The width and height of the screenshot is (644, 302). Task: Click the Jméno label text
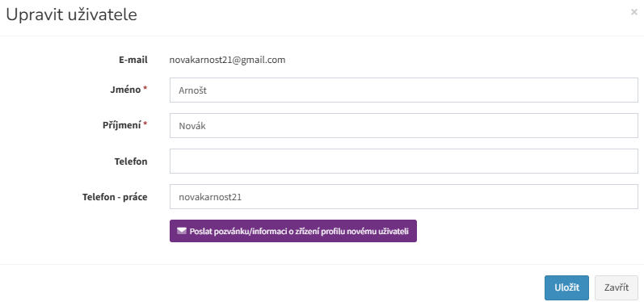(125, 90)
